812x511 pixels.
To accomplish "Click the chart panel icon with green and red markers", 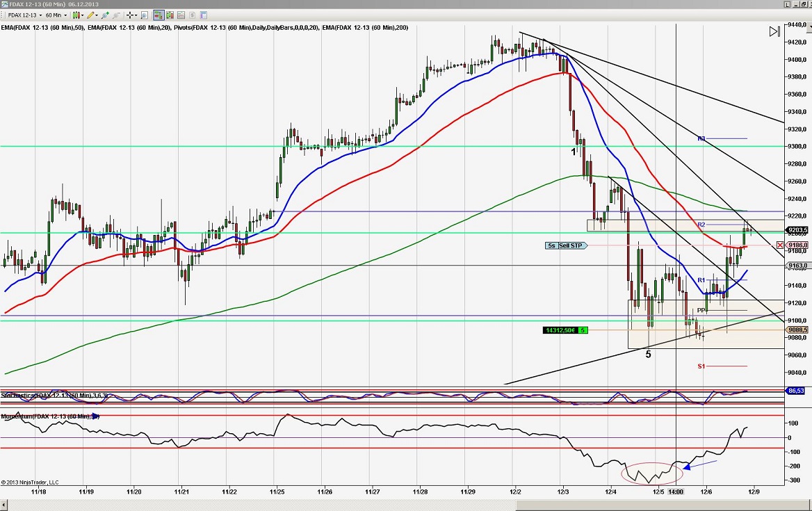I will [x=170, y=15].
